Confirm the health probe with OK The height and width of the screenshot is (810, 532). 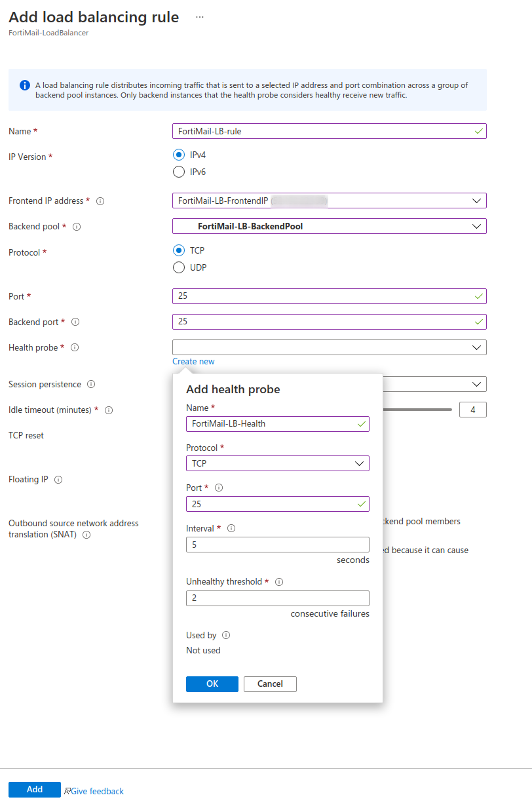212,684
